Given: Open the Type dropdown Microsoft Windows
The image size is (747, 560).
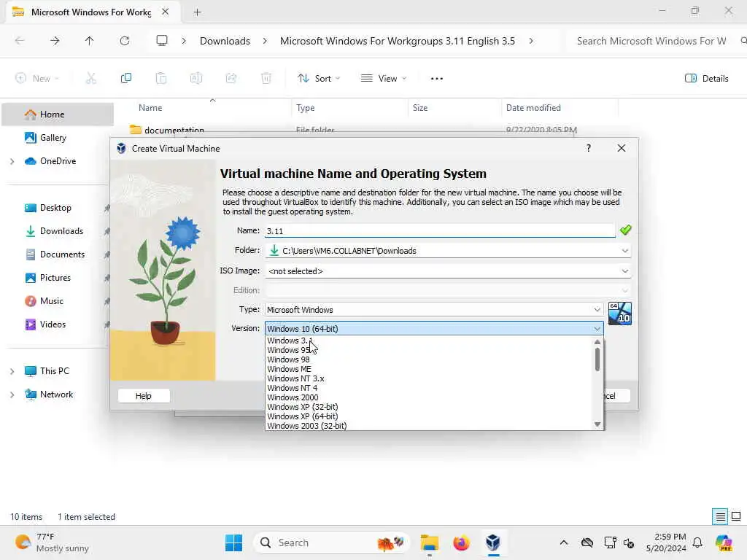Looking at the screenshot, I should (434, 309).
